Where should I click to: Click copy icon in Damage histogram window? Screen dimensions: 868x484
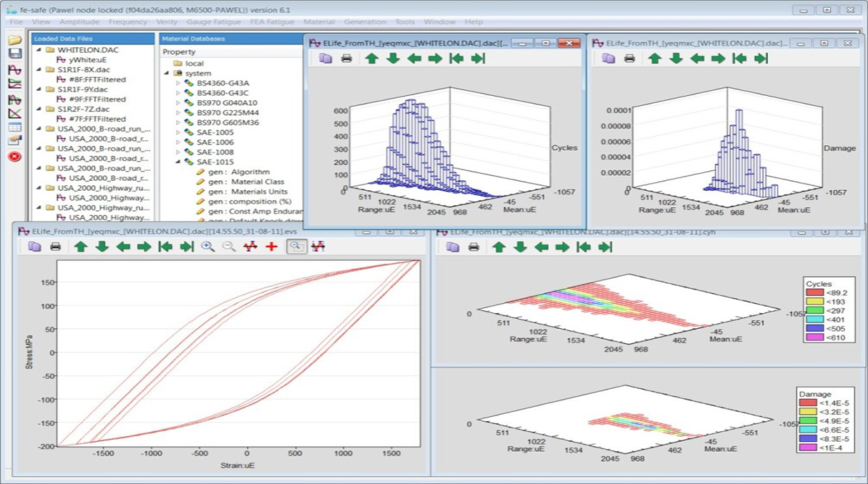tap(608, 59)
